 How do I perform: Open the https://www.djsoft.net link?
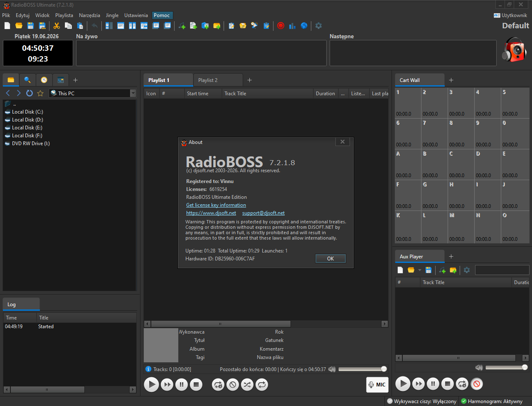pyautogui.click(x=211, y=213)
